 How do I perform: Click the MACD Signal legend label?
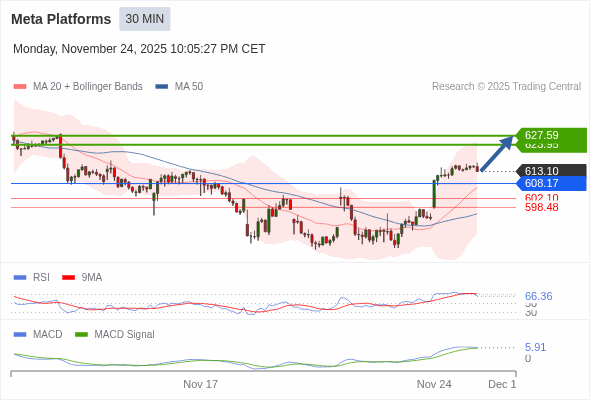[x=125, y=335]
